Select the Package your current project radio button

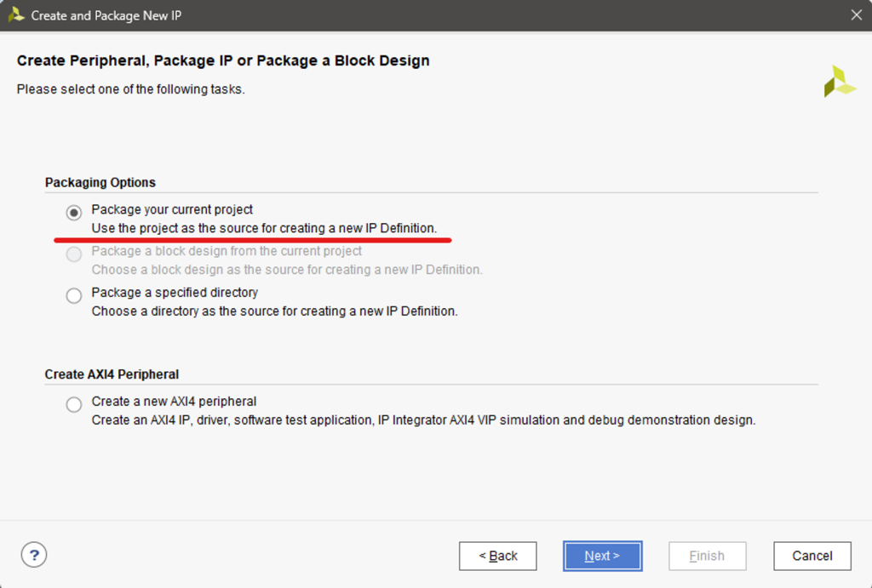(x=74, y=213)
